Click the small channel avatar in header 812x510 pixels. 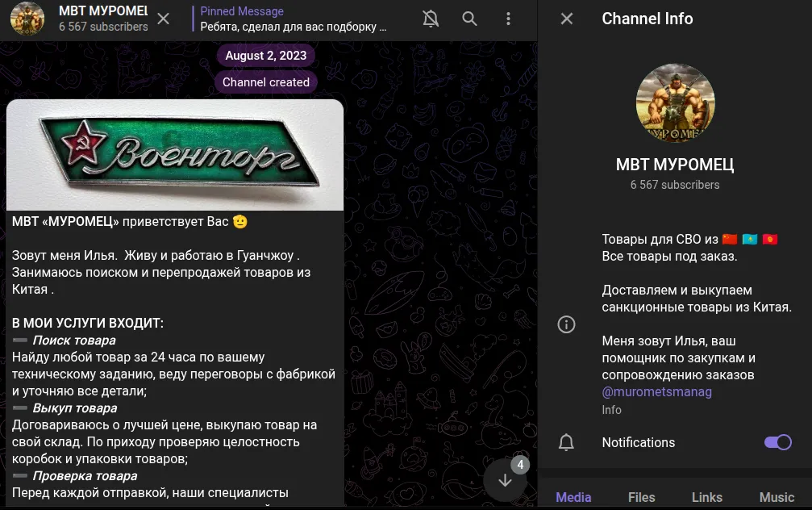pyautogui.click(x=27, y=19)
